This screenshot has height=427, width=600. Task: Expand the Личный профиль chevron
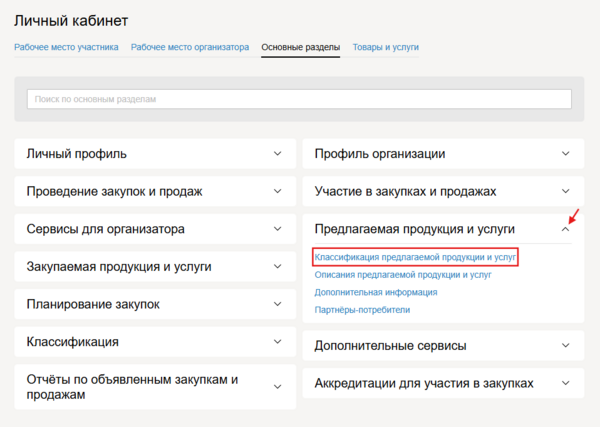278,154
